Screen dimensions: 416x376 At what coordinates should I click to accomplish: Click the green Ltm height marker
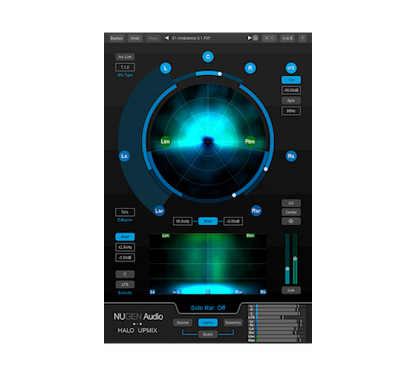[166, 141]
